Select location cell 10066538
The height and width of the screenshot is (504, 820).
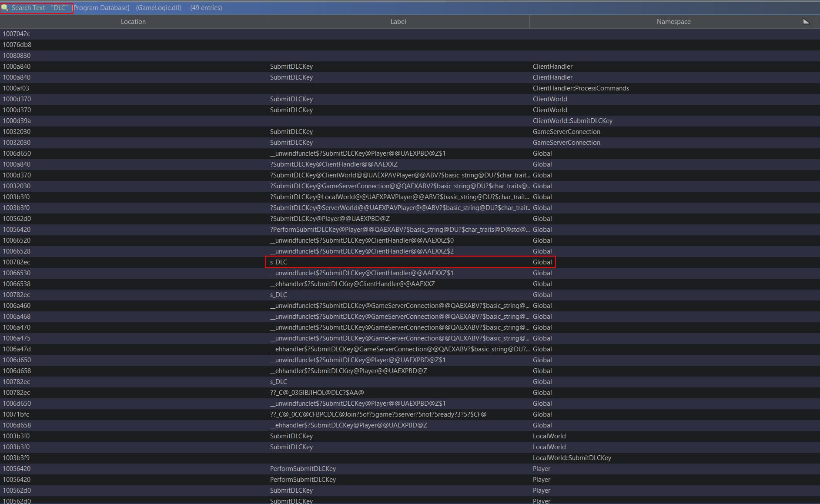[17, 284]
